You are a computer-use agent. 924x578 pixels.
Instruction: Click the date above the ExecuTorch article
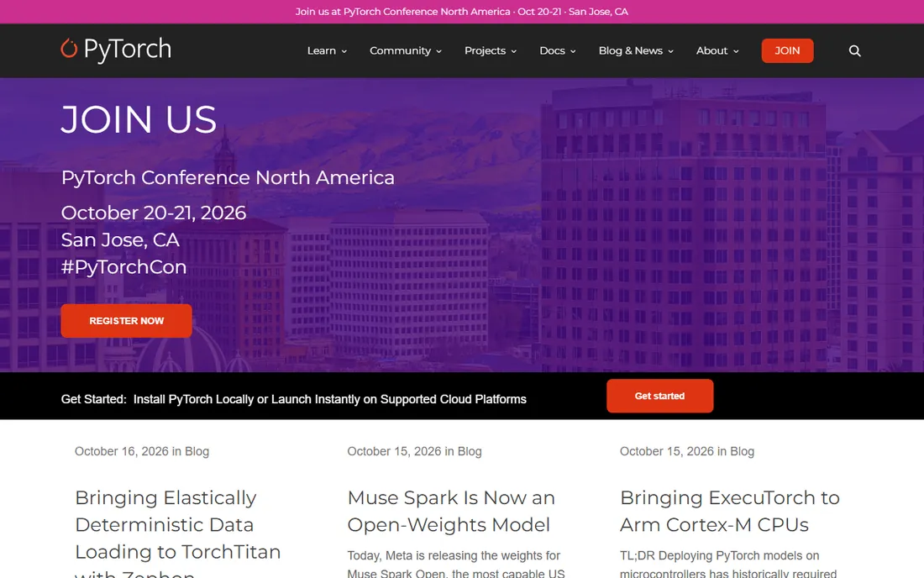(686, 451)
